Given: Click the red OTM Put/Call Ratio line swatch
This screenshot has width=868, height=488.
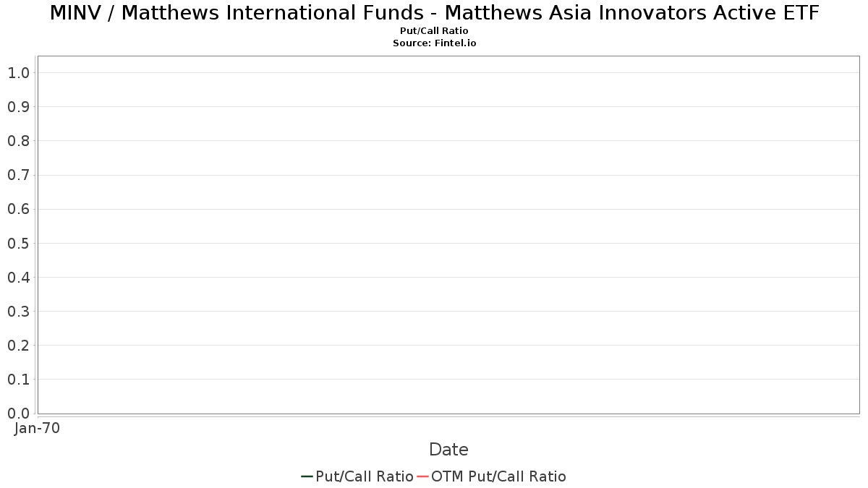Looking at the screenshot, I should pyautogui.click(x=422, y=476).
